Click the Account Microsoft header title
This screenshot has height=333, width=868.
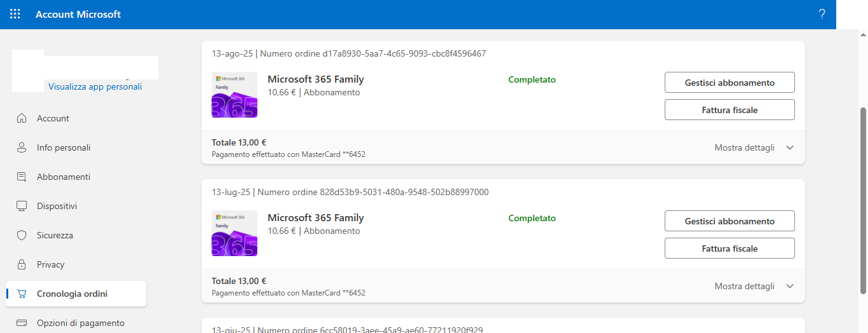[x=78, y=14]
